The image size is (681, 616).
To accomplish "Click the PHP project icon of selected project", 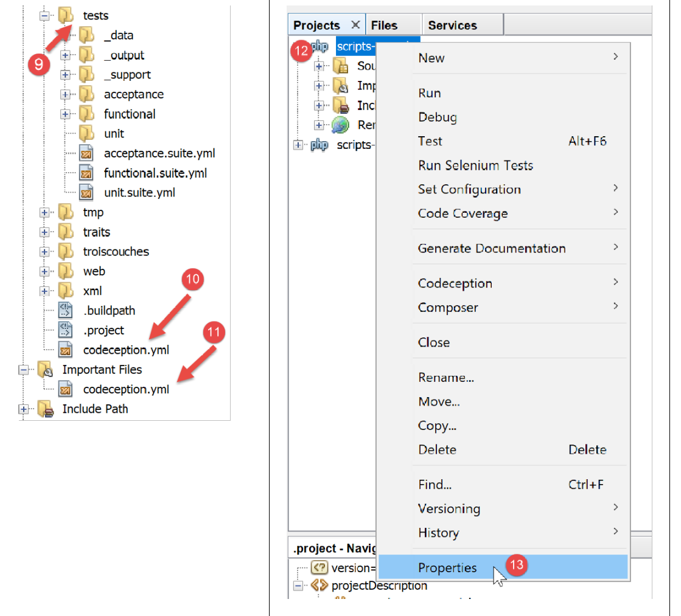I will point(320,47).
